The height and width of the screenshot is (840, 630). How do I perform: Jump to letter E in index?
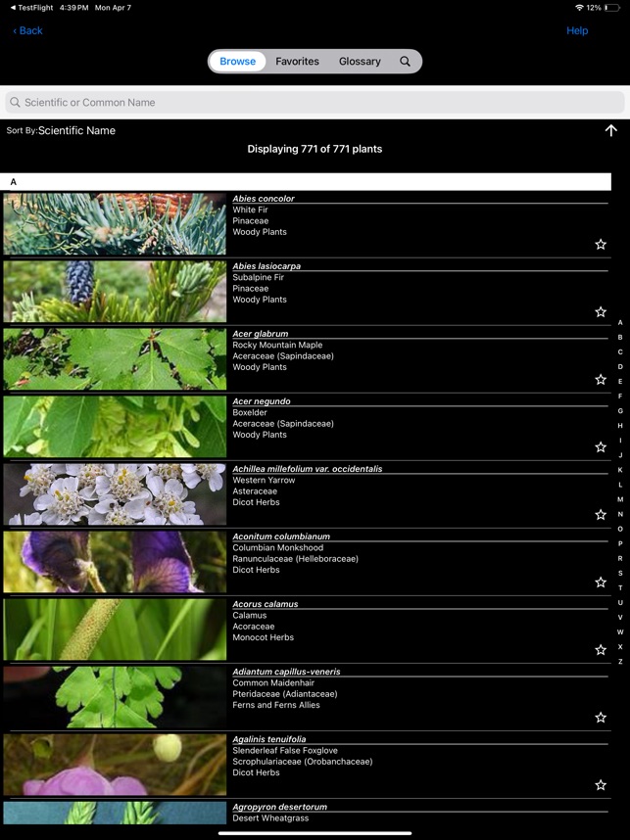coord(620,382)
